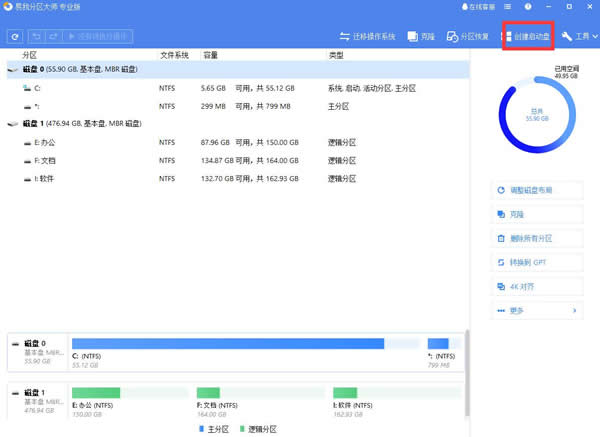Select the C: (NTFS) bar in disk map

click(x=246, y=344)
